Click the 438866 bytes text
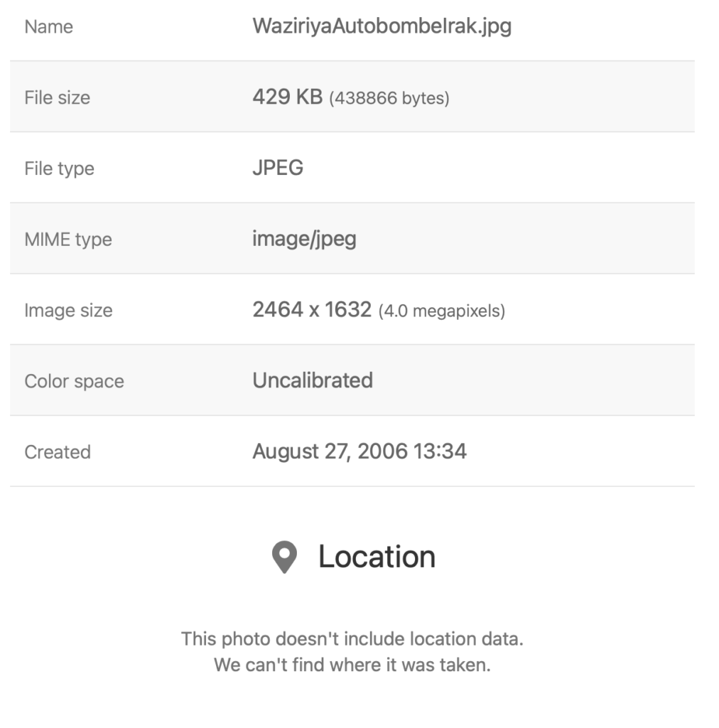 tap(389, 98)
